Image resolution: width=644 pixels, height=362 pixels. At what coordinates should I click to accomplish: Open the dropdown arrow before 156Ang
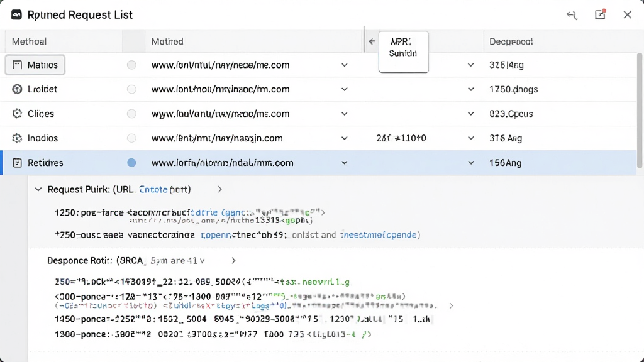471,163
